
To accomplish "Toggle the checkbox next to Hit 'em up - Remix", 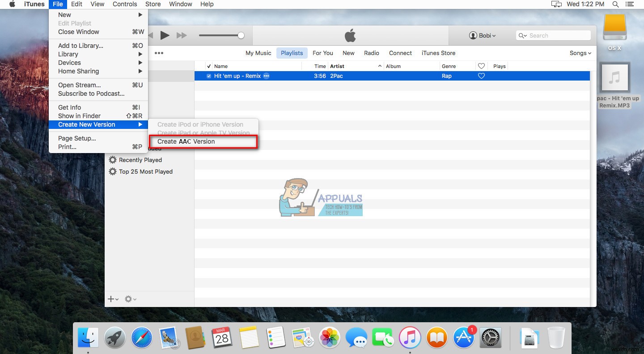I will (208, 76).
